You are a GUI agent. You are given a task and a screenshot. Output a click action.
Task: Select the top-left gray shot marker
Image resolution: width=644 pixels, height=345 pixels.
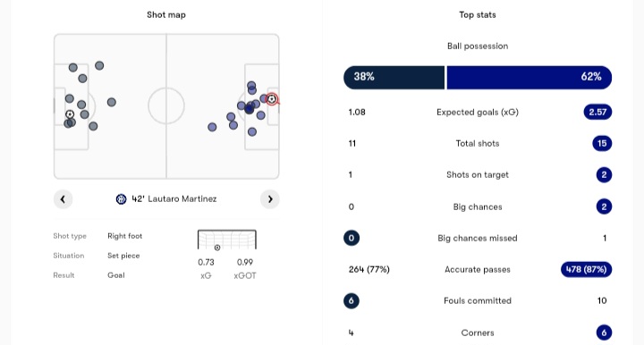pyautogui.click(x=73, y=68)
